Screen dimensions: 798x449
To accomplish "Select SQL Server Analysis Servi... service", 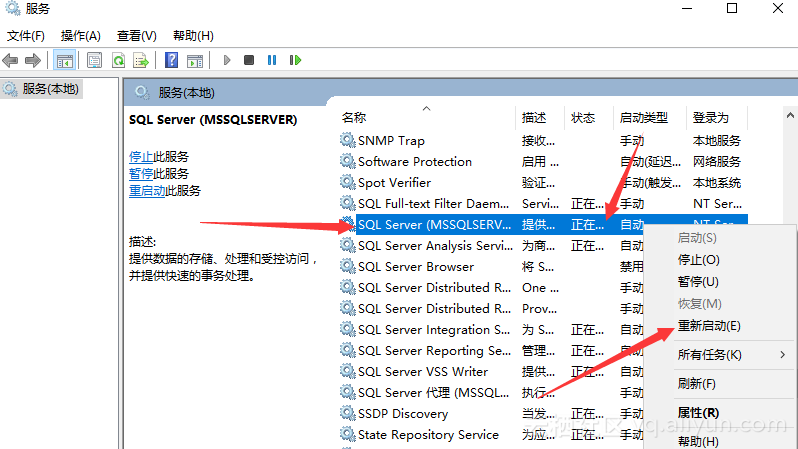I will [435, 245].
